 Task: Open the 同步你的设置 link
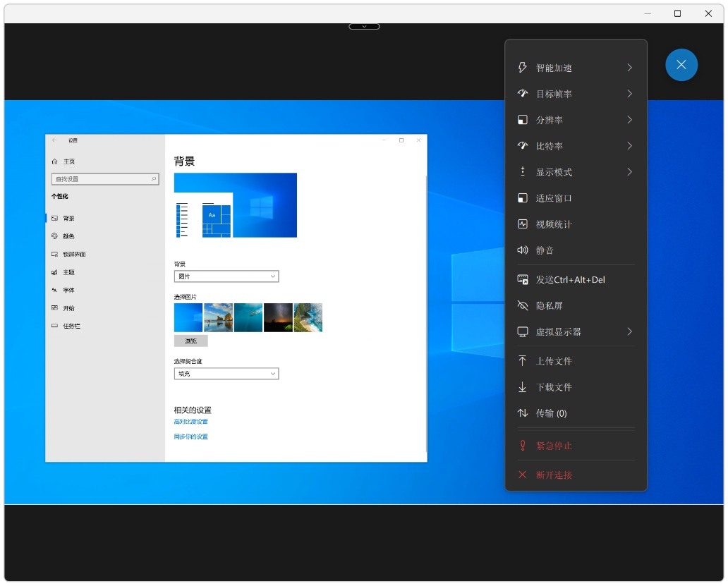[191, 437]
